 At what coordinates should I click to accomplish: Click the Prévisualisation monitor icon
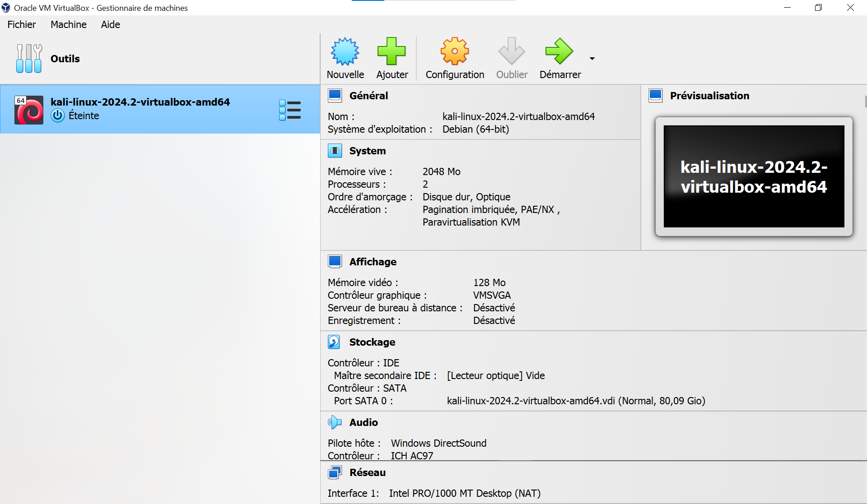[x=656, y=95]
